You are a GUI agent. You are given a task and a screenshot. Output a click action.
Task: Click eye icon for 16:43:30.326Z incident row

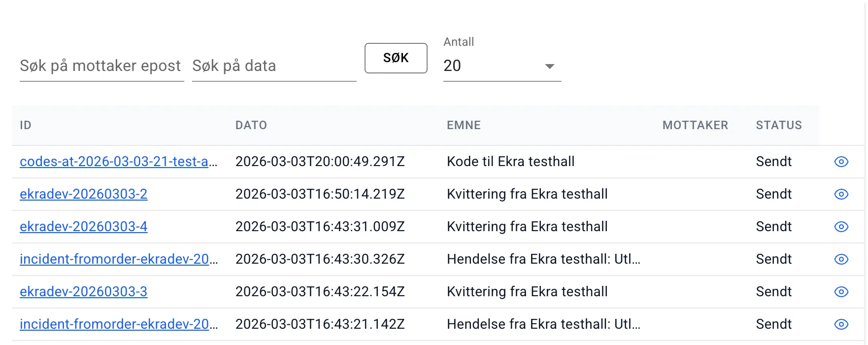pyautogui.click(x=841, y=259)
